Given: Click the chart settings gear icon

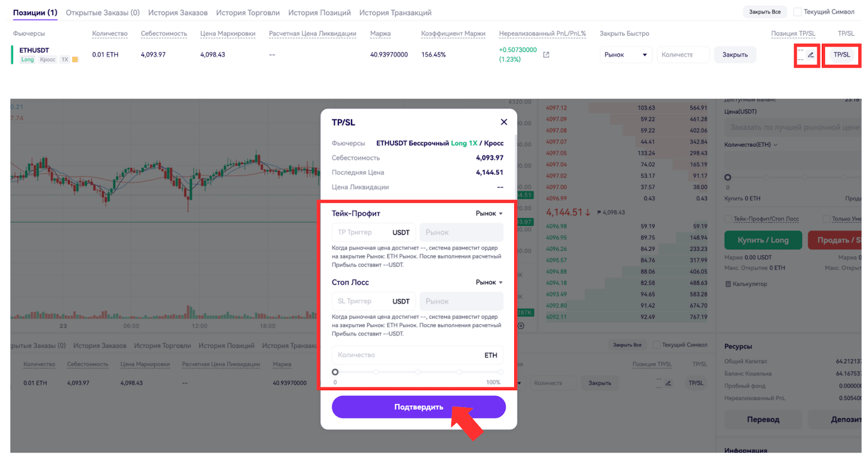Looking at the screenshot, I should (x=521, y=326).
